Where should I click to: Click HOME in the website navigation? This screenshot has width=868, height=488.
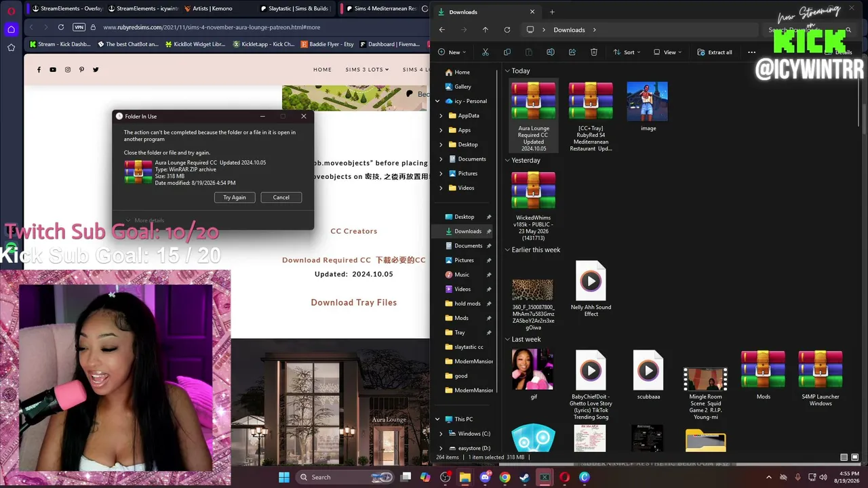click(323, 70)
